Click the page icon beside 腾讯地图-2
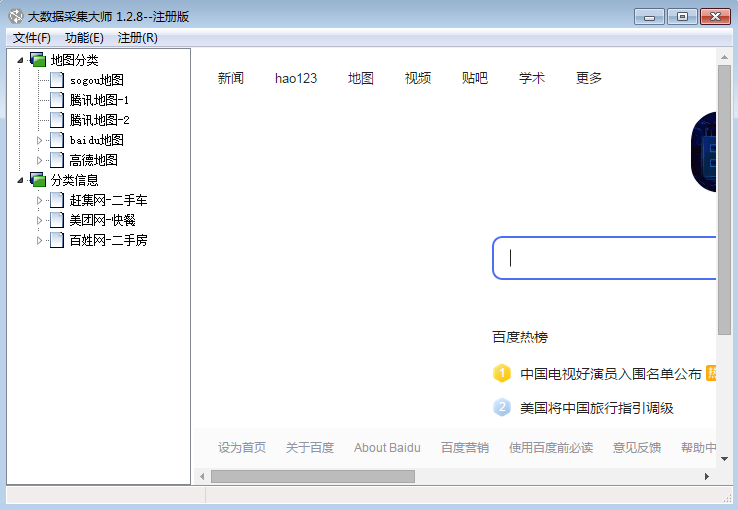The image size is (738, 510). click(x=57, y=120)
